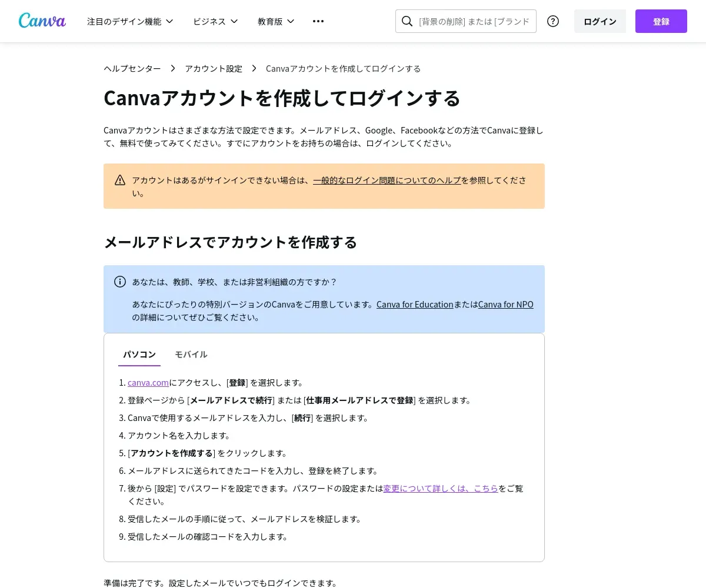Select the パソコン tab

coord(139,355)
